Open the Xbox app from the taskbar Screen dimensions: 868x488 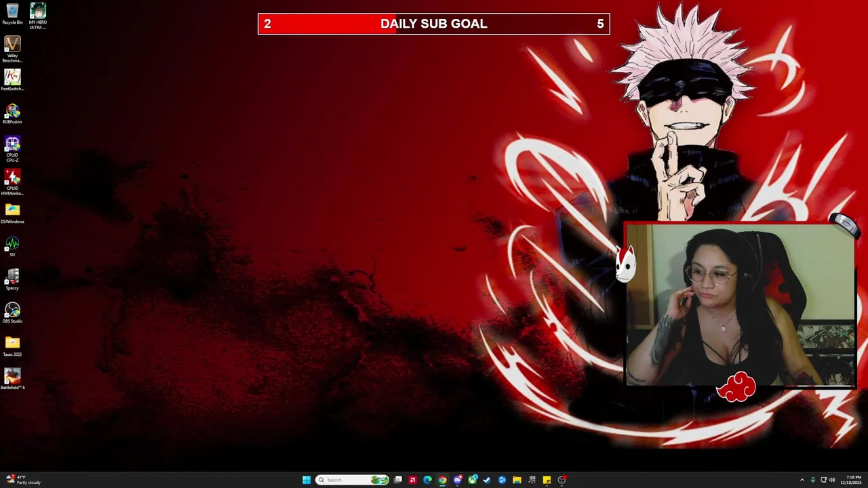(x=472, y=480)
